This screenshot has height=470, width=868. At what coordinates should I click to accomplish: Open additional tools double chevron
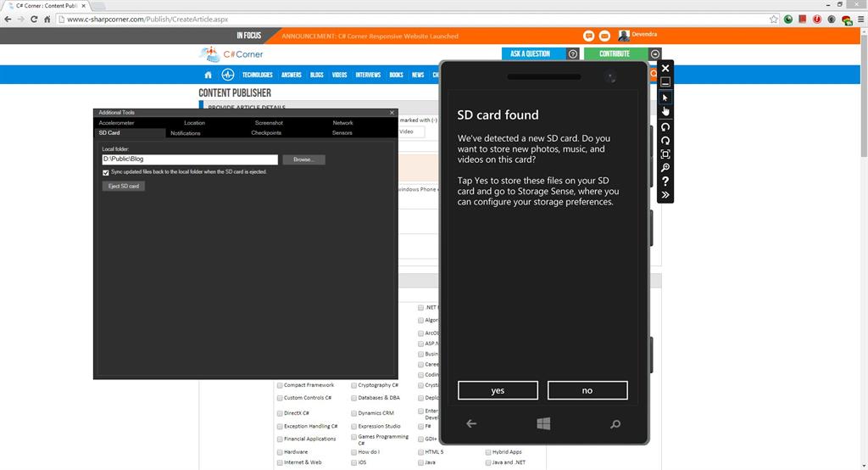[x=665, y=195]
